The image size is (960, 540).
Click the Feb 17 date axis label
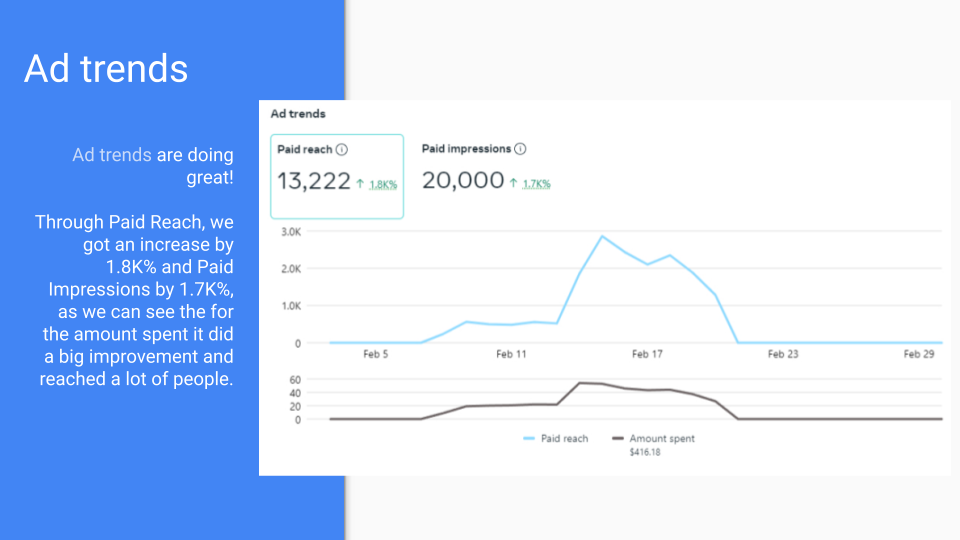click(647, 354)
